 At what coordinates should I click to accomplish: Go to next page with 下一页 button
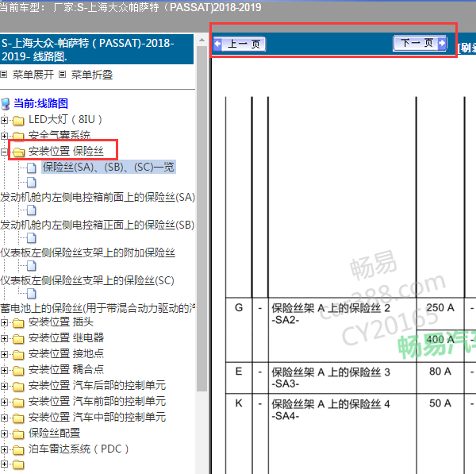[420, 43]
